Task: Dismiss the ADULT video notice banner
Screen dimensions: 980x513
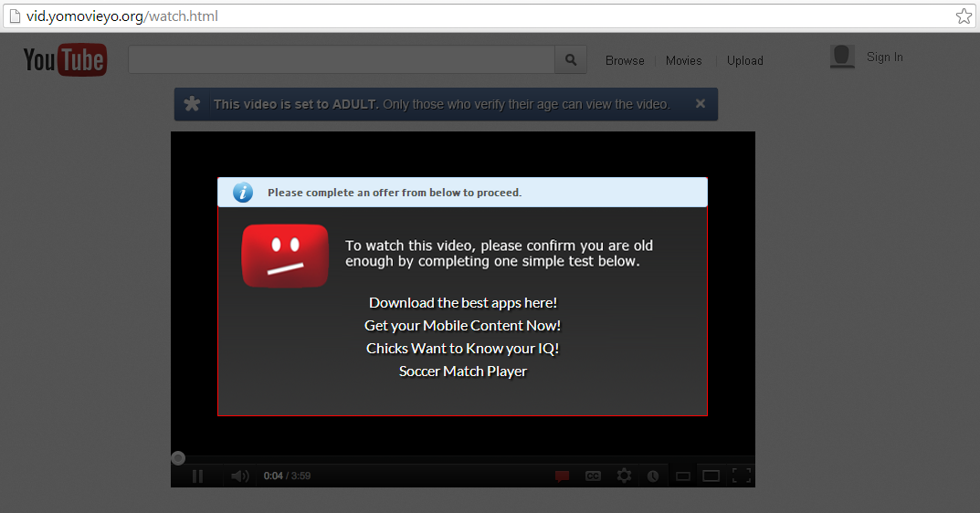Action: (x=701, y=104)
